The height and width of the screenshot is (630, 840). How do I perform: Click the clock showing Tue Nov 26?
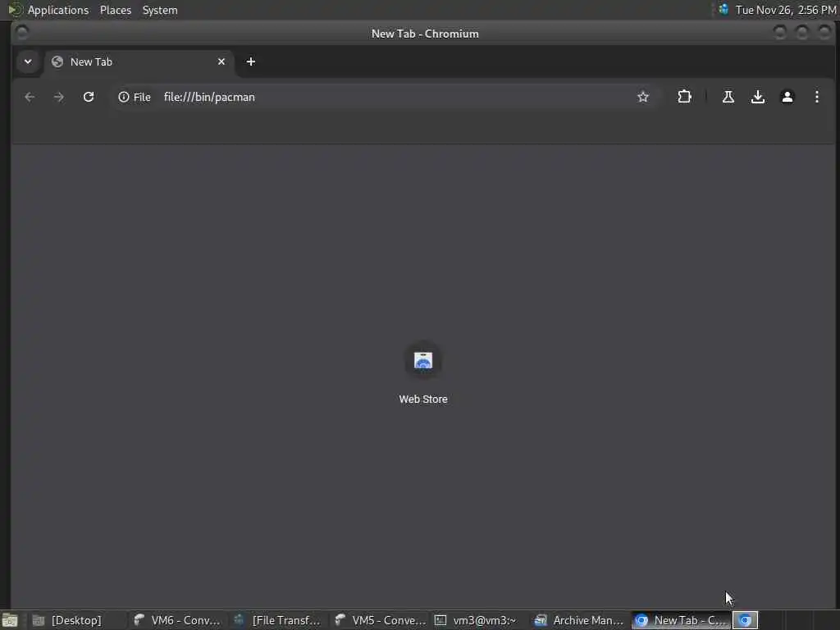[x=785, y=10]
